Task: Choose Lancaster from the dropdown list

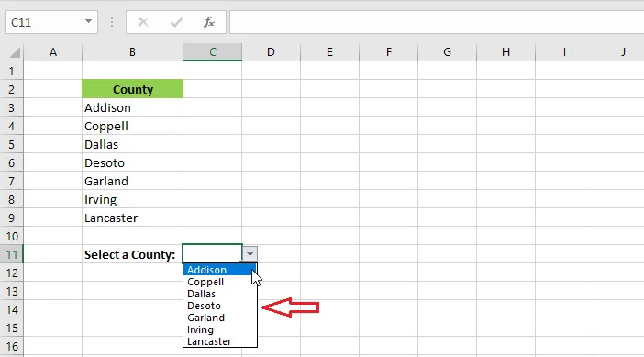Action: tap(220, 341)
